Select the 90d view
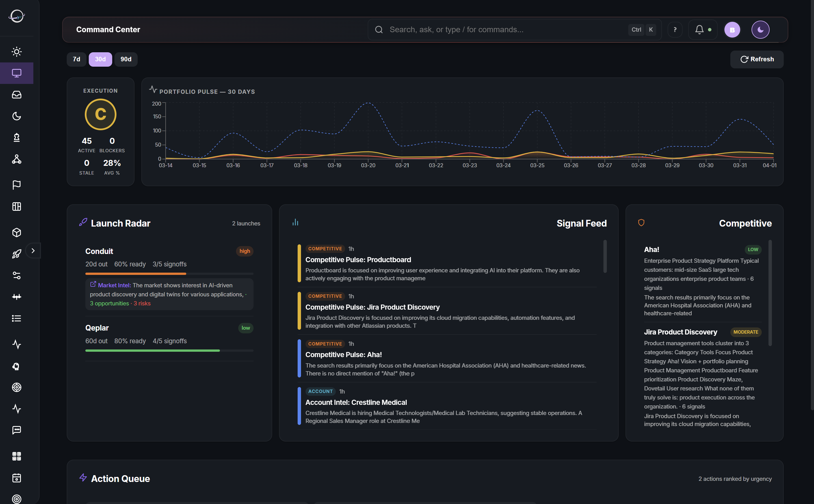Screen dimensions: 814x504 (126, 59)
